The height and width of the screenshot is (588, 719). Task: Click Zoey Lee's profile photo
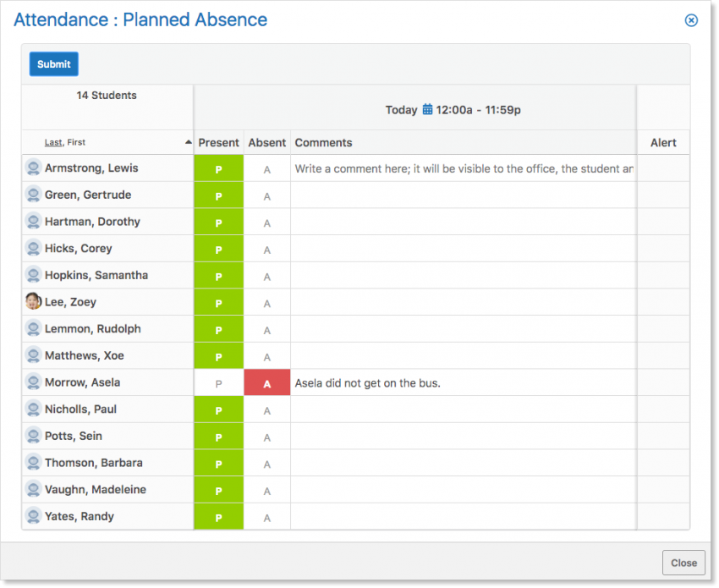[33, 301]
